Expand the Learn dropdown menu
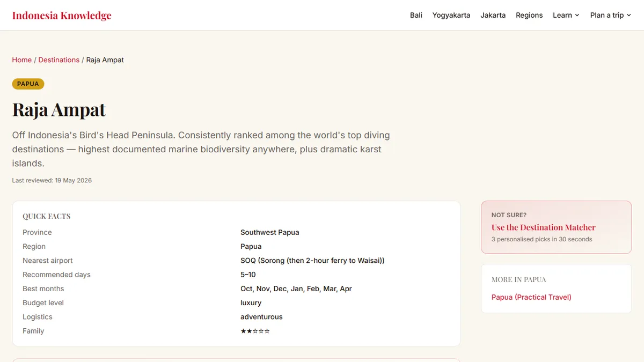 (566, 15)
